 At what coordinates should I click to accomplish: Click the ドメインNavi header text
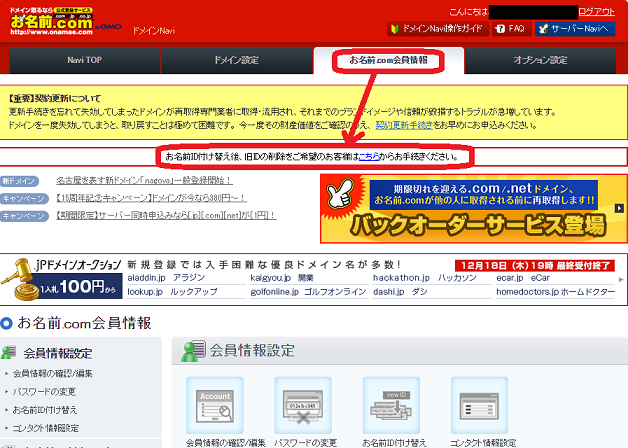click(x=154, y=30)
